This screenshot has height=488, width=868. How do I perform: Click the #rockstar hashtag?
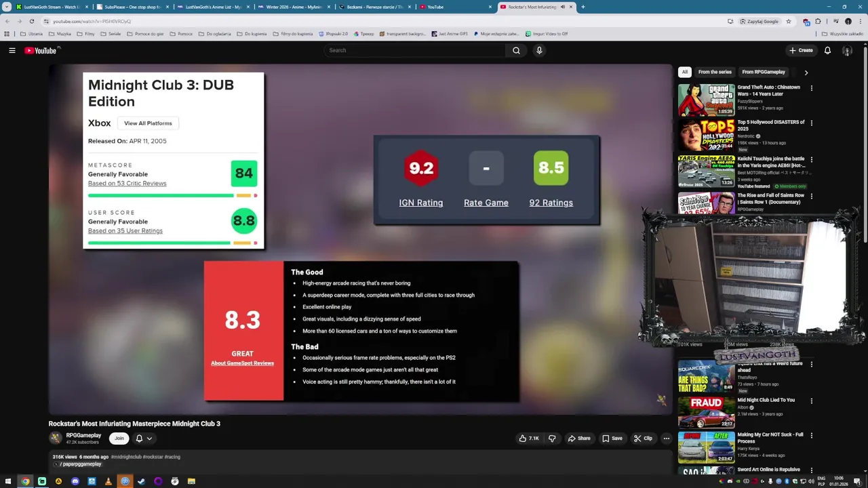(153, 457)
